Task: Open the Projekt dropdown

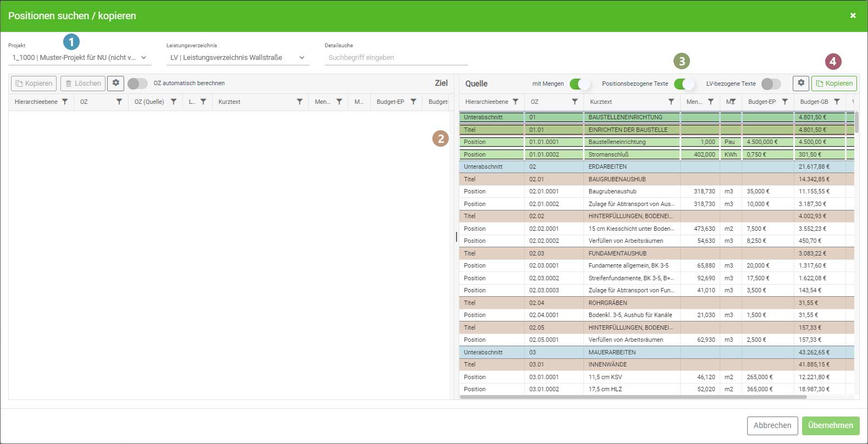Action: pos(80,58)
